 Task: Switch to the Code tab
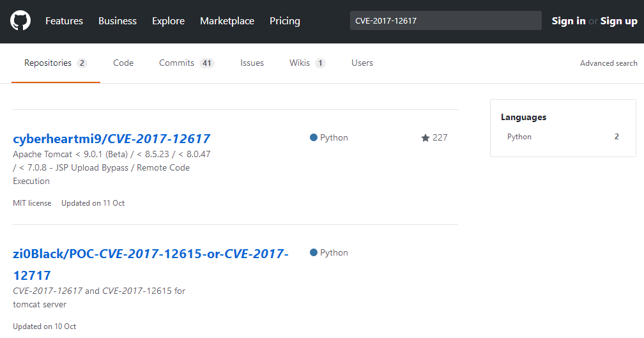point(123,63)
